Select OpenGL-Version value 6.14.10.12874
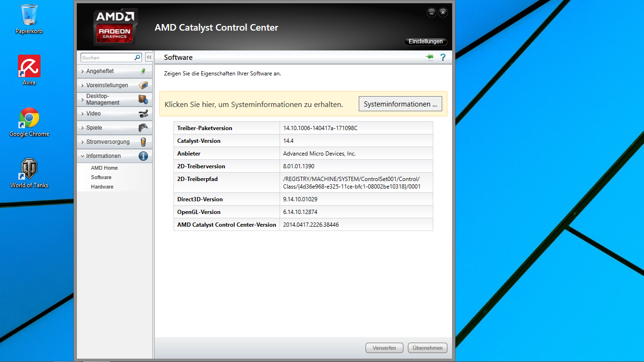This screenshot has width=644, height=362. click(x=300, y=212)
